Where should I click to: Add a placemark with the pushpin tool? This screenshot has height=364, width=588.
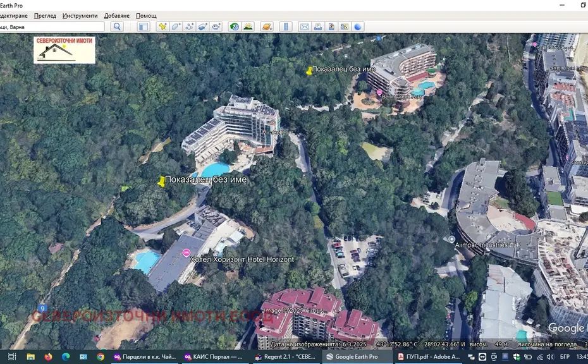pyautogui.click(x=162, y=27)
